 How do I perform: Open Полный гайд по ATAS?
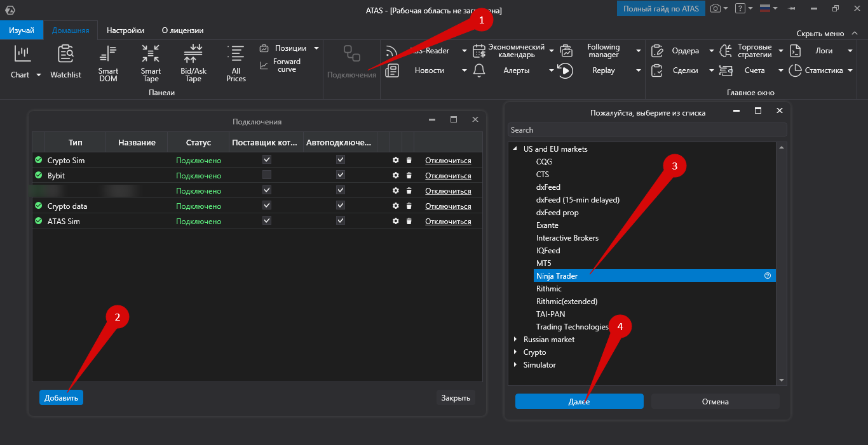point(661,8)
